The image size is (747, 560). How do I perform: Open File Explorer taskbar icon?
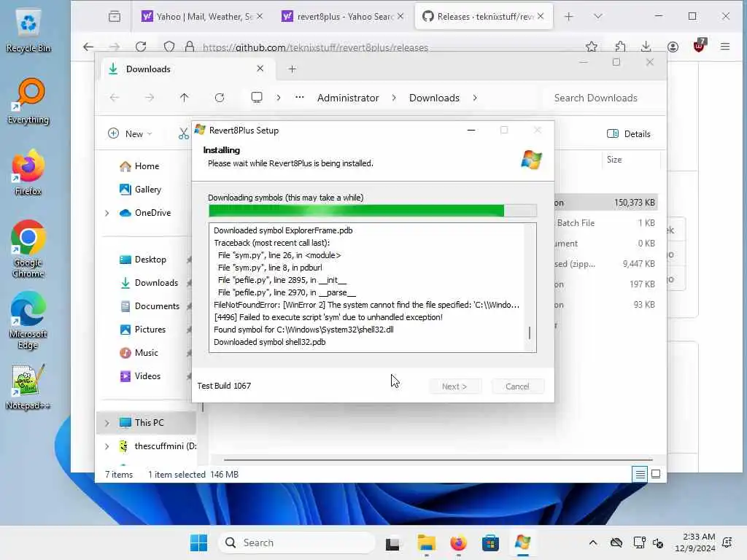point(426,542)
